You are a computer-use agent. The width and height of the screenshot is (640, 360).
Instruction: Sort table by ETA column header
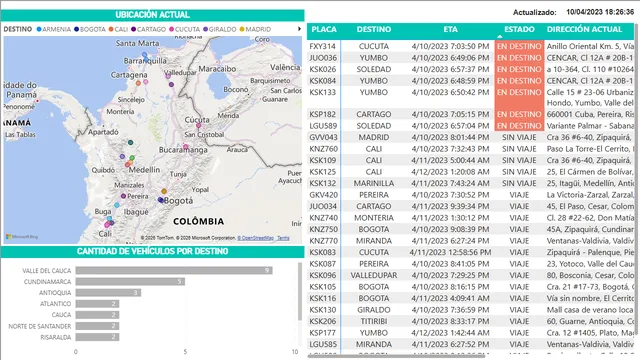[x=451, y=29]
